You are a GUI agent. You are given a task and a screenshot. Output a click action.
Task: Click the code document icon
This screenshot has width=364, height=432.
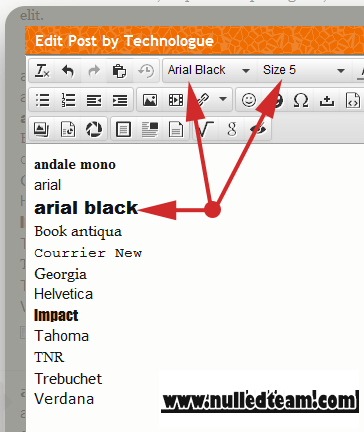[x=352, y=100]
